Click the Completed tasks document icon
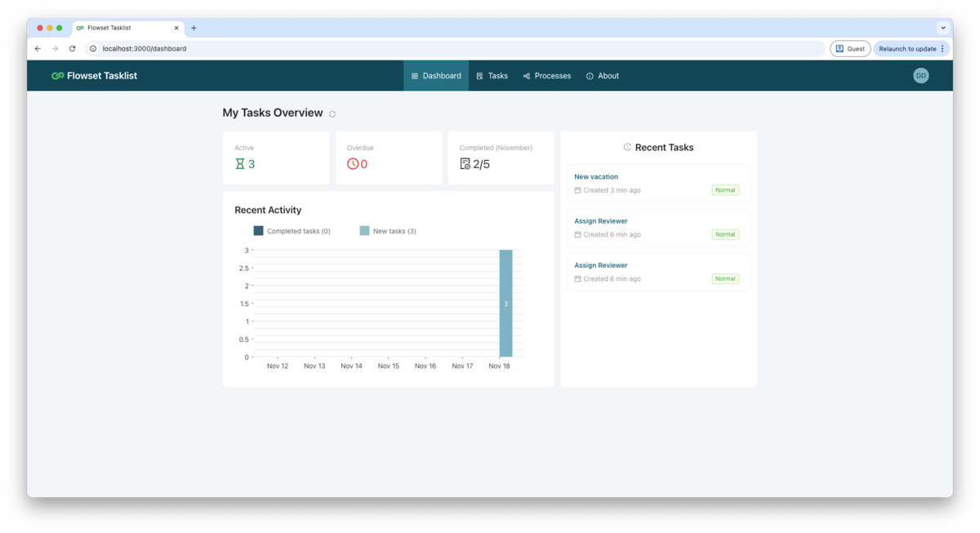Viewport: 980px width, 533px height. 465,164
